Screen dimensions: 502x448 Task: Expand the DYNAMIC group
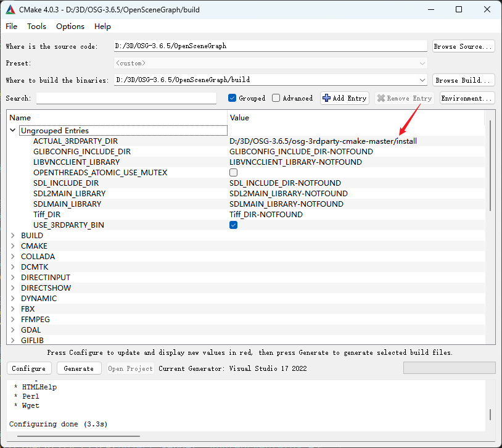(13, 298)
